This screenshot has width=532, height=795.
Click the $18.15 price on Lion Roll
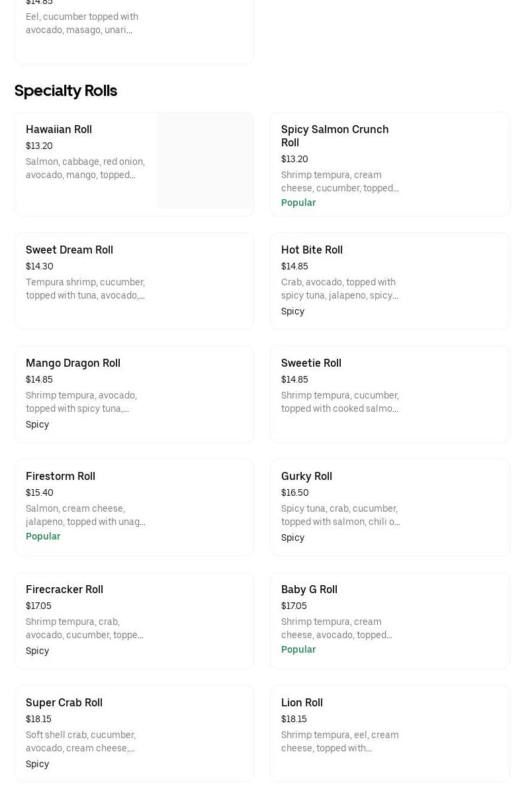[294, 719]
